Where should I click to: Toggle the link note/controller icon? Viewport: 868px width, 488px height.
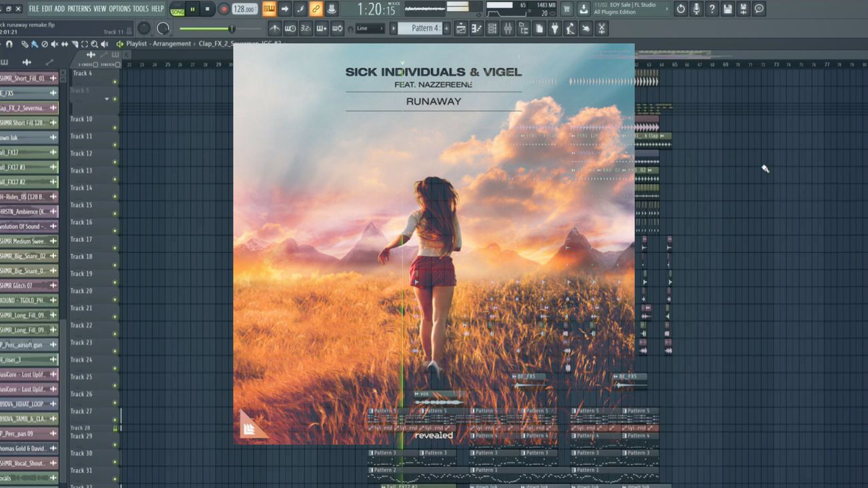point(316,9)
